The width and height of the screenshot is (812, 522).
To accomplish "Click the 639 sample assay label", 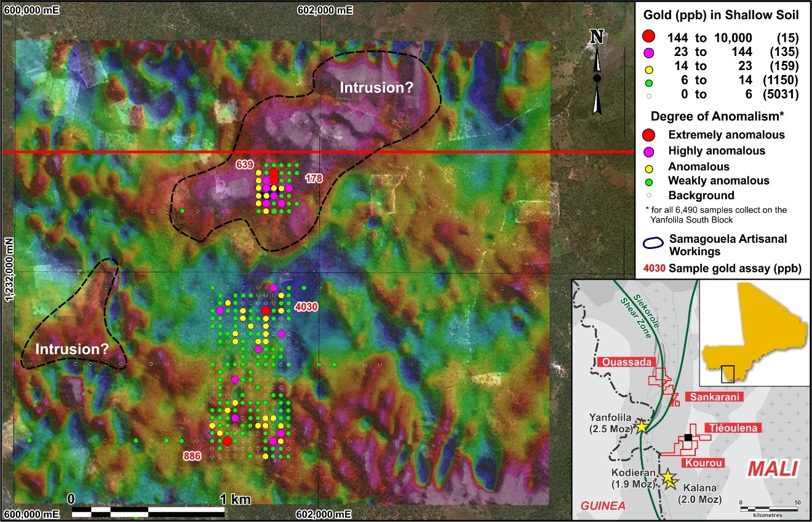I will tap(245, 165).
